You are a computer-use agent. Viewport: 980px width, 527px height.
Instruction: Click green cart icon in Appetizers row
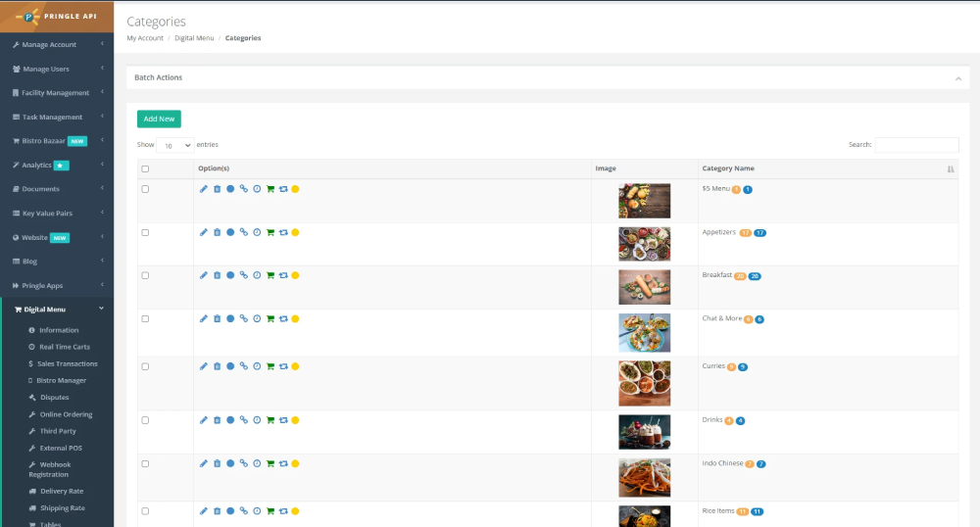click(x=270, y=232)
